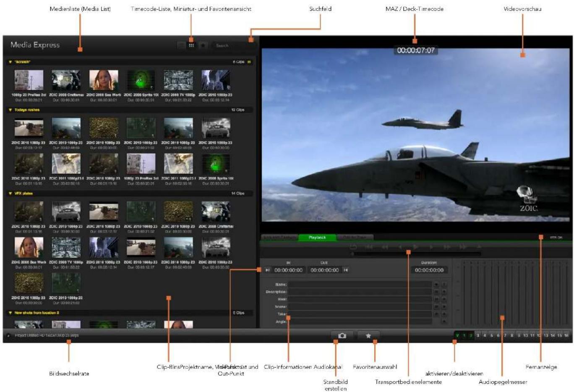Screen dimensions: 574x392
Task: Click the Reel input field
Action: pos(360,299)
